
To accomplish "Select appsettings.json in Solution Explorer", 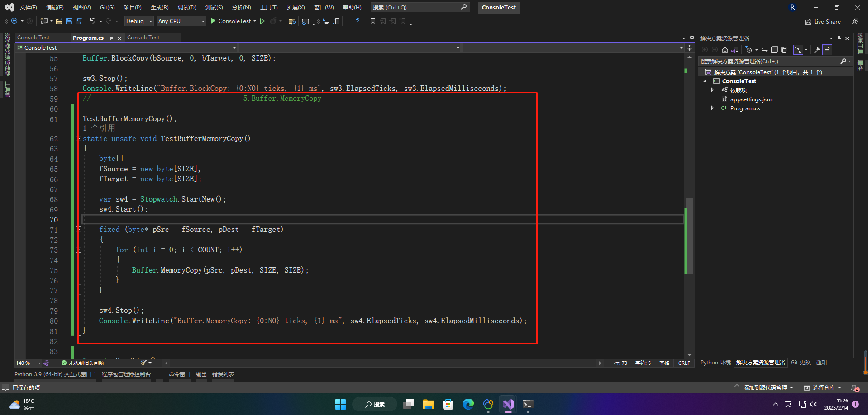I will [751, 99].
